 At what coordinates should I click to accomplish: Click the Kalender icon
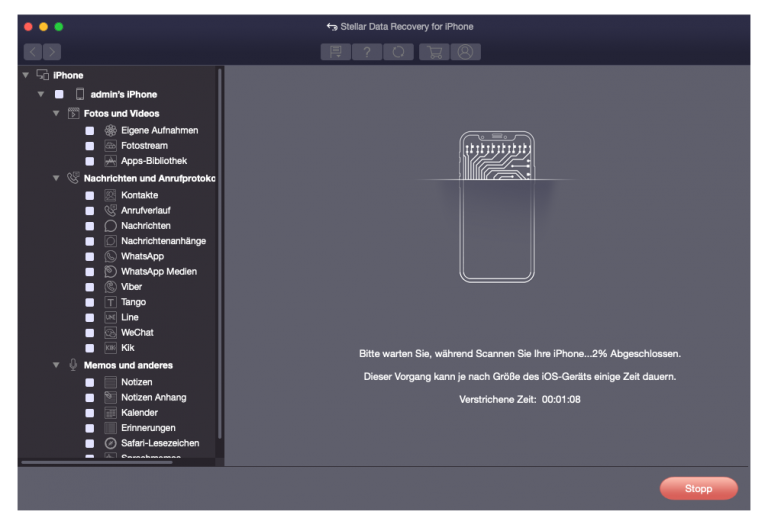[x=111, y=412]
